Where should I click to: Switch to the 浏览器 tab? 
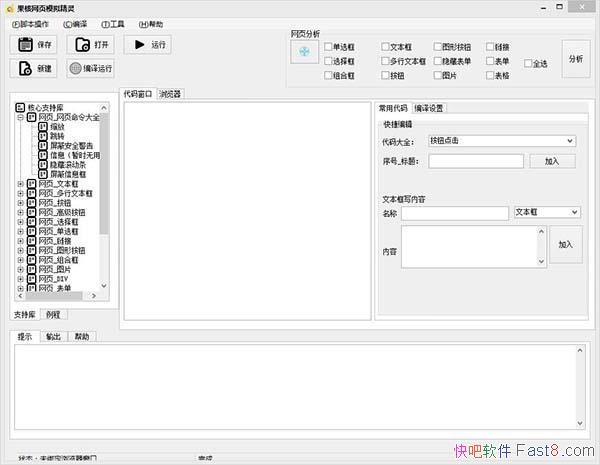171,94
